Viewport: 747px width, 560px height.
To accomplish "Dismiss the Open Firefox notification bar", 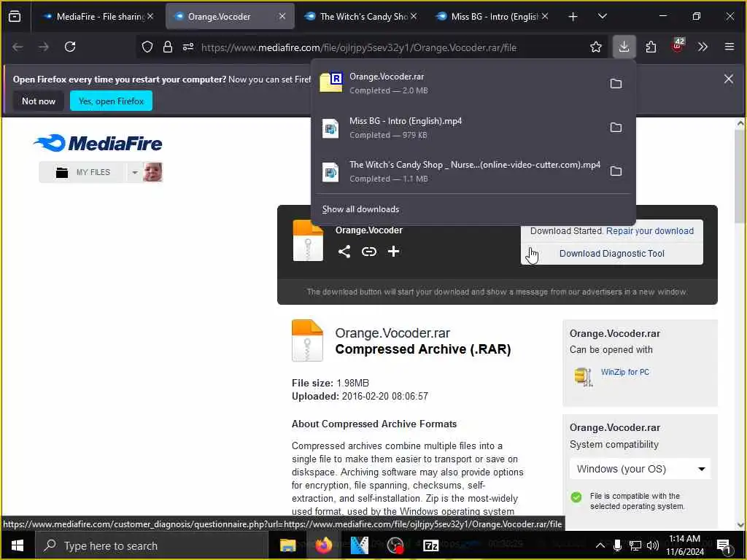I will (x=729, y=79).
